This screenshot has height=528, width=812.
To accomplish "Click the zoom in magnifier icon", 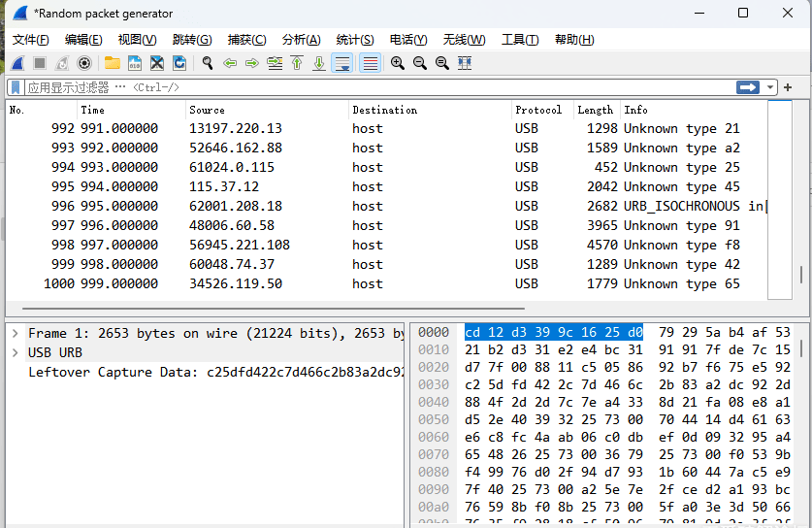I will tap(398, 63).
